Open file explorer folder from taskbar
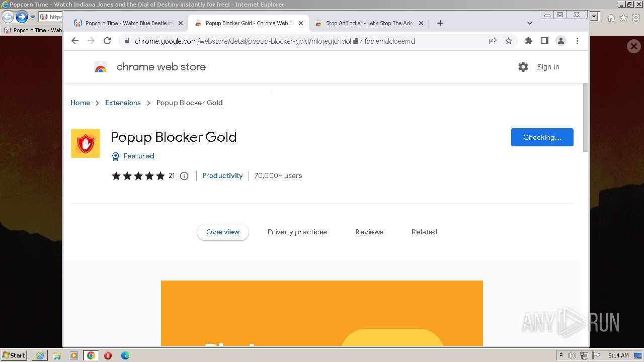644x362 pixels. click(x=57, y=355)
